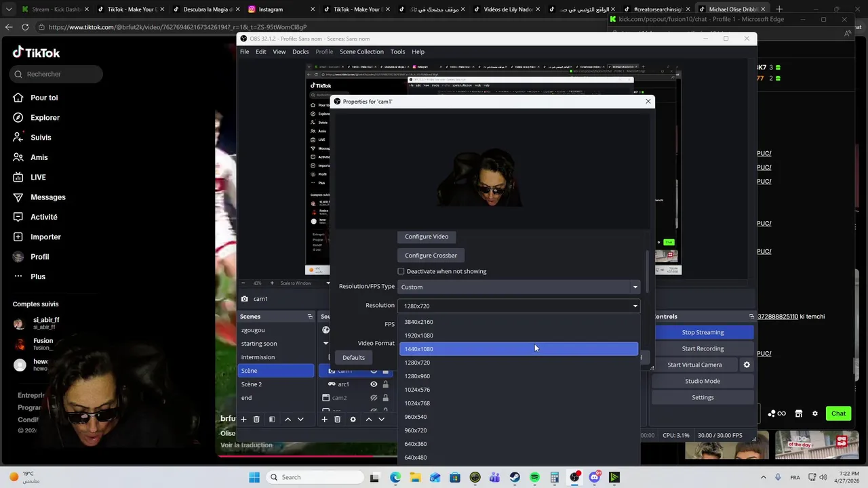Float the Scenes dock with its header icon
Screen dimensions: 868x488
coord(310,317)
